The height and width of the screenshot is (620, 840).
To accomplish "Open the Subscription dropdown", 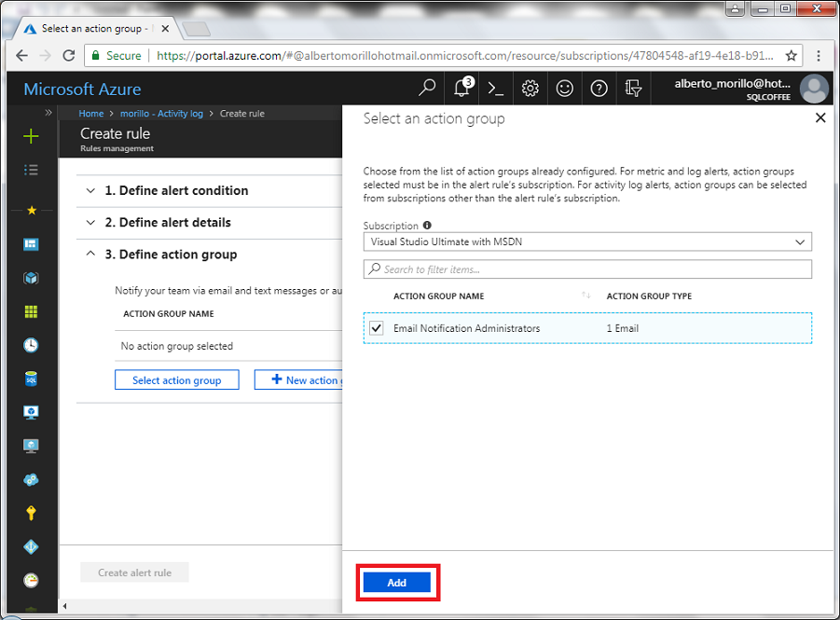I will (587, 241).
